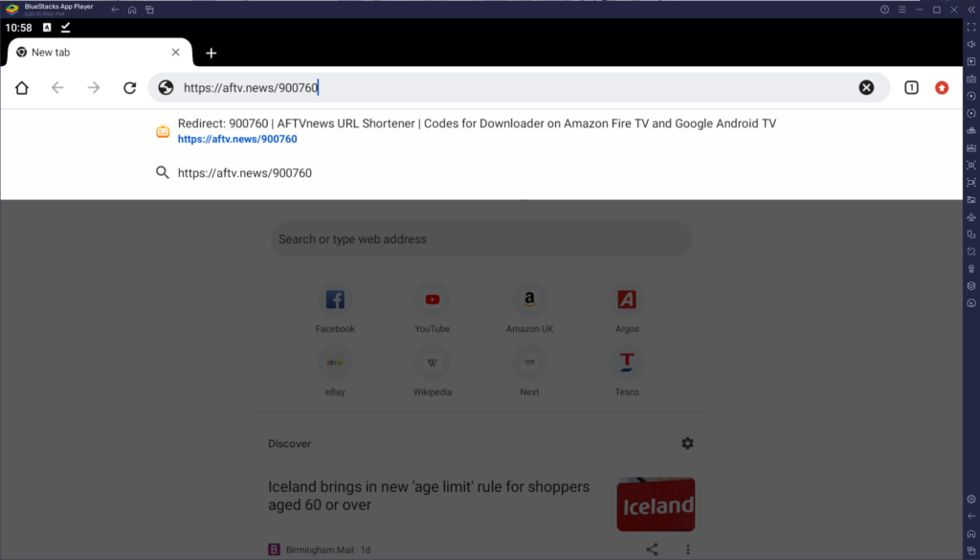The height and width of the screenshot is (560, 980).
Task: Share the Birmingham Mail article
Action: point(652,549)
